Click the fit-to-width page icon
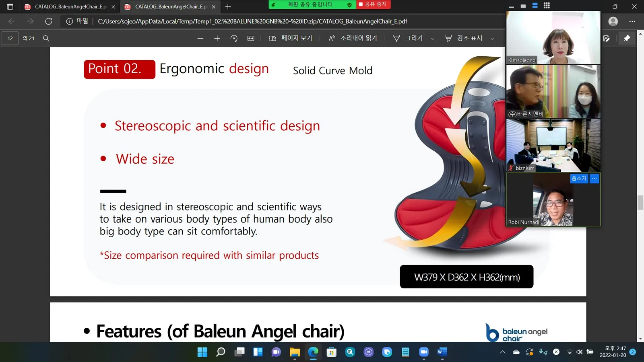The width and height of the screenshot is (644, 362). coord(251,38)
